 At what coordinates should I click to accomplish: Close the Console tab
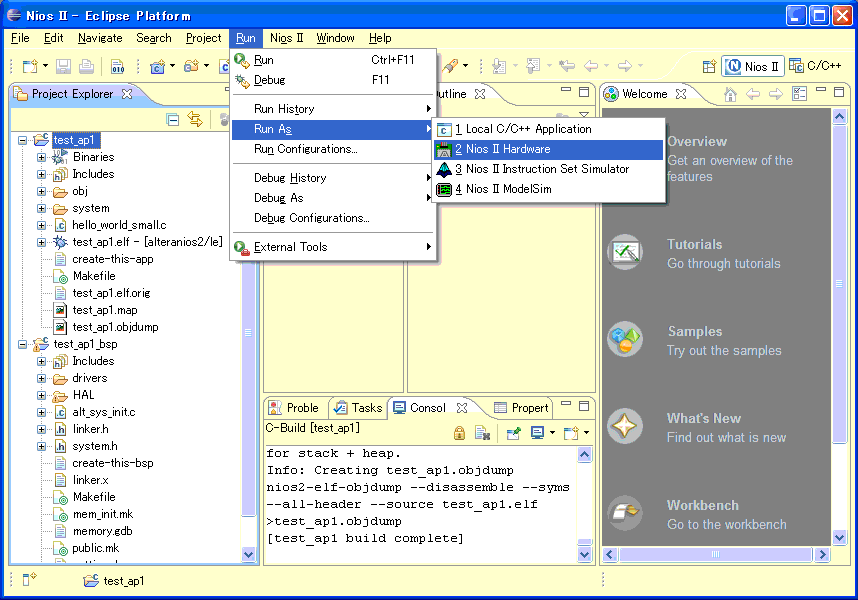tap(462, 408)
